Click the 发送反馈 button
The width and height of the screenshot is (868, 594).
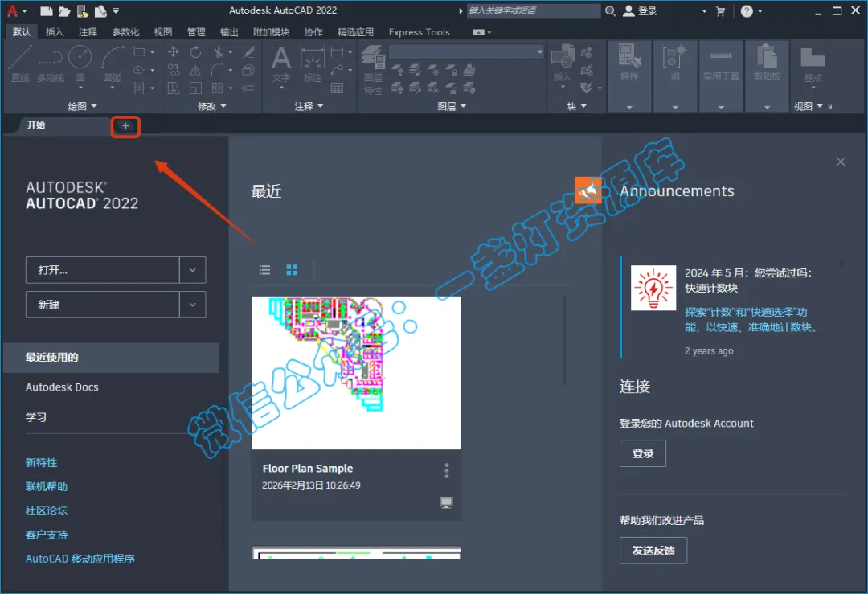(x=653, y=551)
